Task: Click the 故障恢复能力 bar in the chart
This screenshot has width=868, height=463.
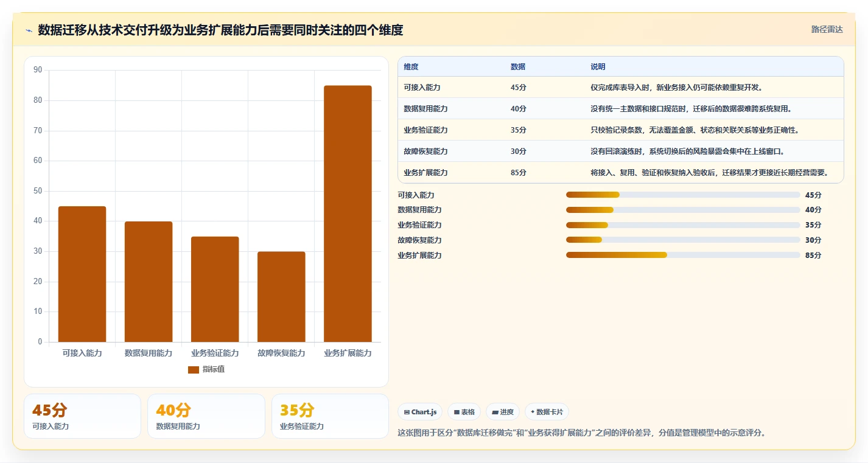Action: pyautogui.click(x=281, y=297)
